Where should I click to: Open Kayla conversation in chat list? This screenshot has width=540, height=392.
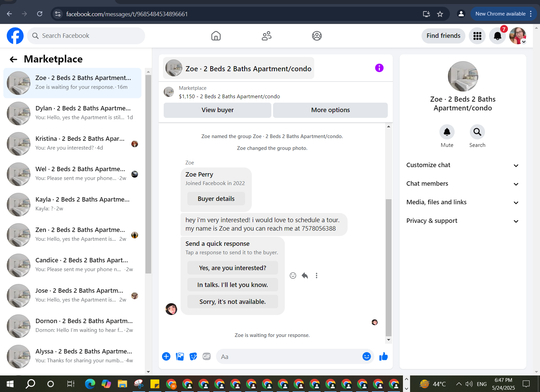(x=72, y=205)
